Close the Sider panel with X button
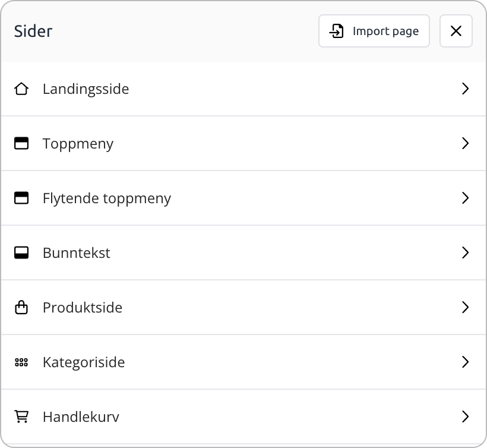487x448 pixels. coord(456,31)
